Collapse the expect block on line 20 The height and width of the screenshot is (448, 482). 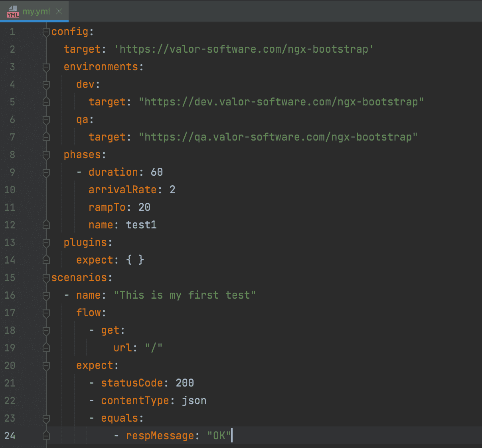coord(46,366)
